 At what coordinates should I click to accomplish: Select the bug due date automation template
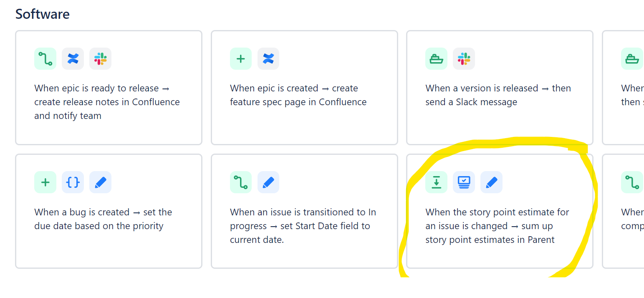coord(109,211)
